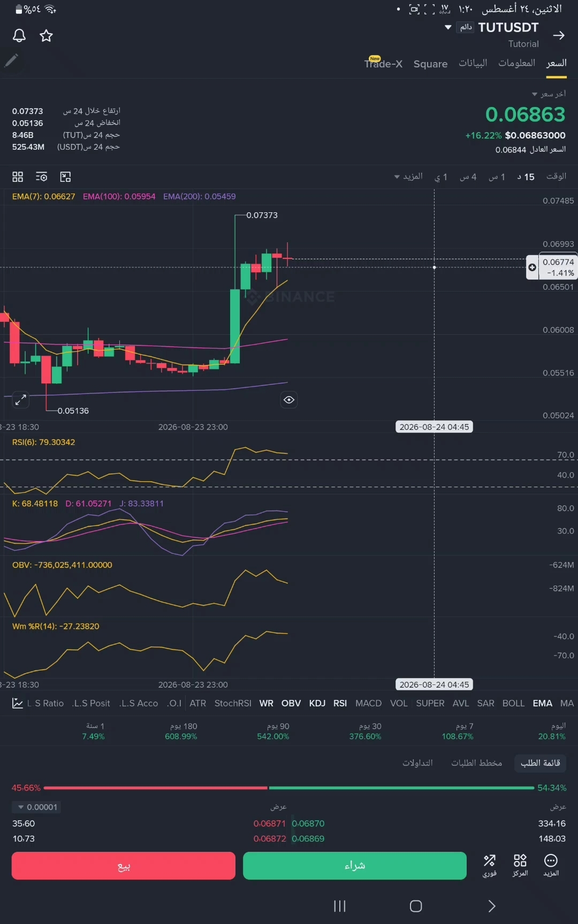Open the indicators chart icon
This screenshot has height=924, width=578.
coord(17,703)
